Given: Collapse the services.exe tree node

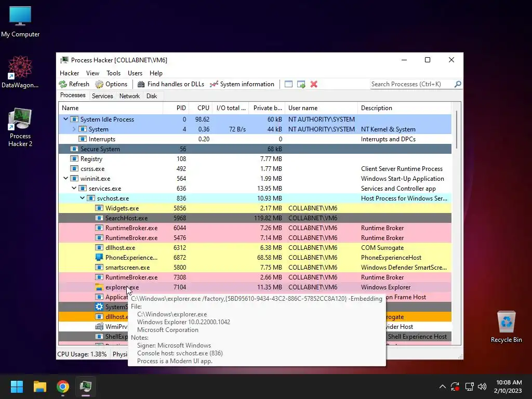Looking at the screenshot, I should click(x=74, y=188).
